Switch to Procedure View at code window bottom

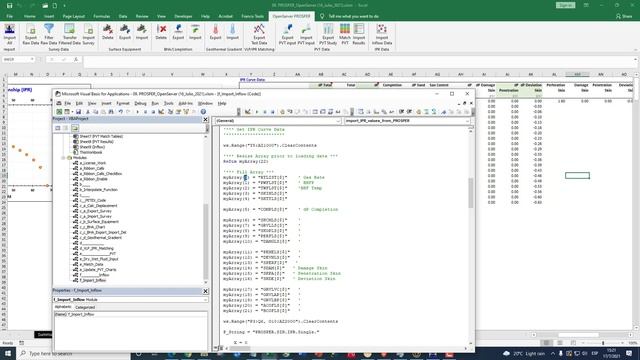point(216,348)
